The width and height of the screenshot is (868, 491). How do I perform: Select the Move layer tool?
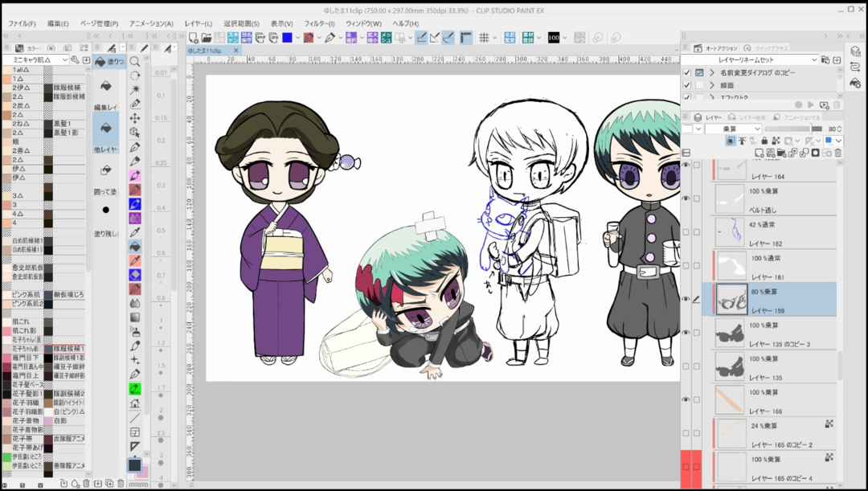(135, 119)
